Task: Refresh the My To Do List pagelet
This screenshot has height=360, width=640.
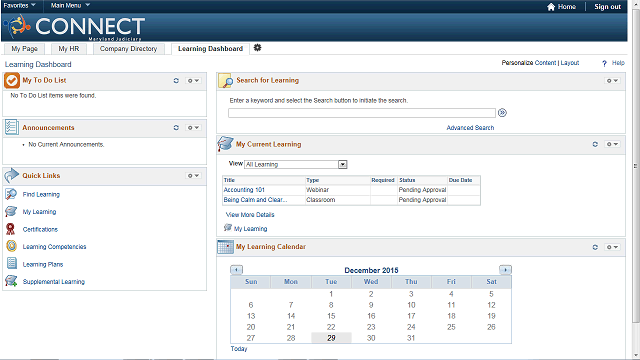Action: (176, 80)
